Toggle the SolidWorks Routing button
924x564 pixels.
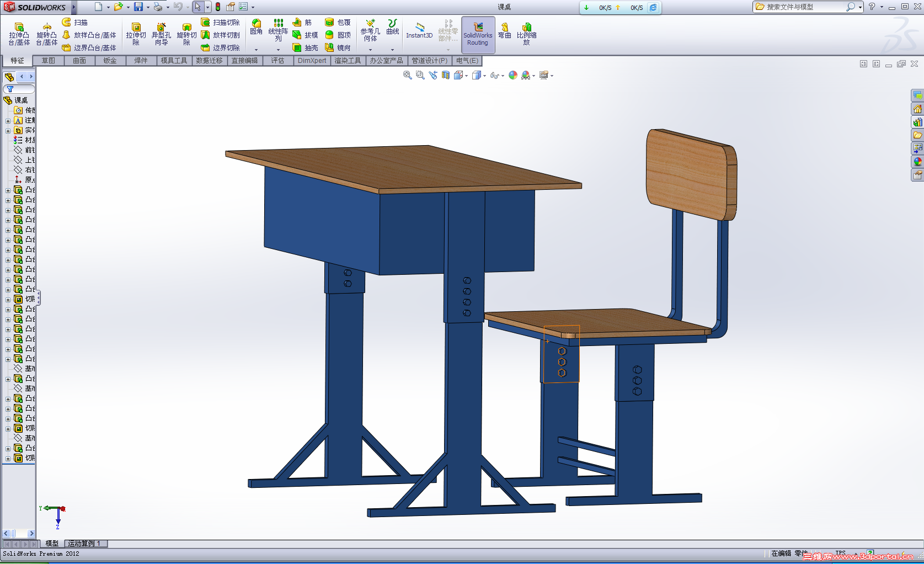tap(478, 34)
